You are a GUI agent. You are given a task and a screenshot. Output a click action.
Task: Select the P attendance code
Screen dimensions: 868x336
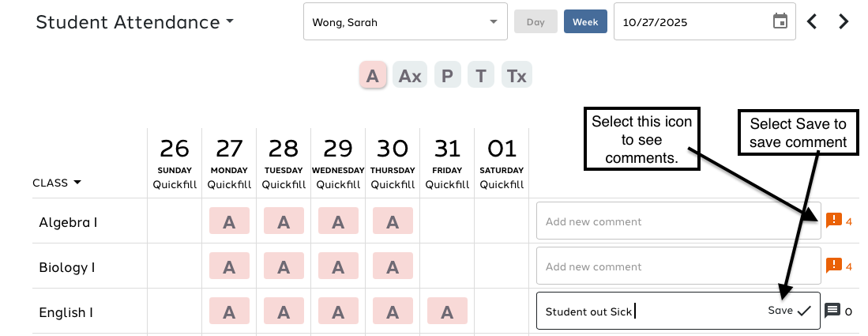tap(447, 76)
